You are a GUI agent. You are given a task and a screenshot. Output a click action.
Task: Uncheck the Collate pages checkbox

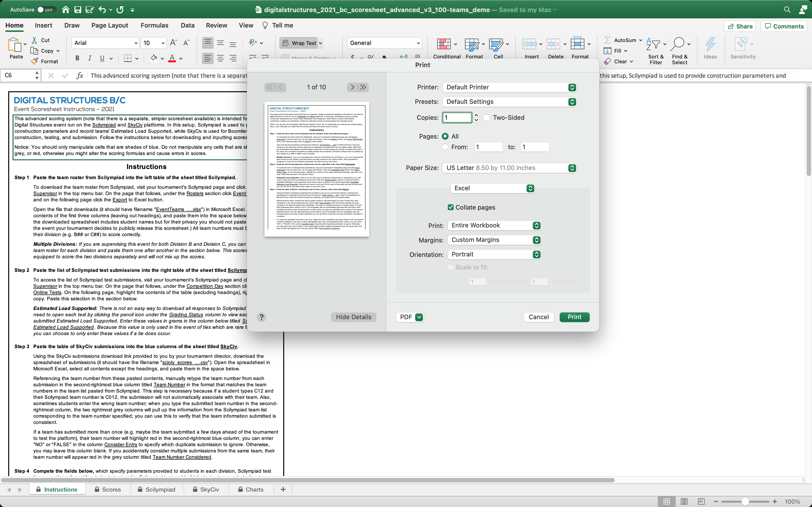point(451,207)
